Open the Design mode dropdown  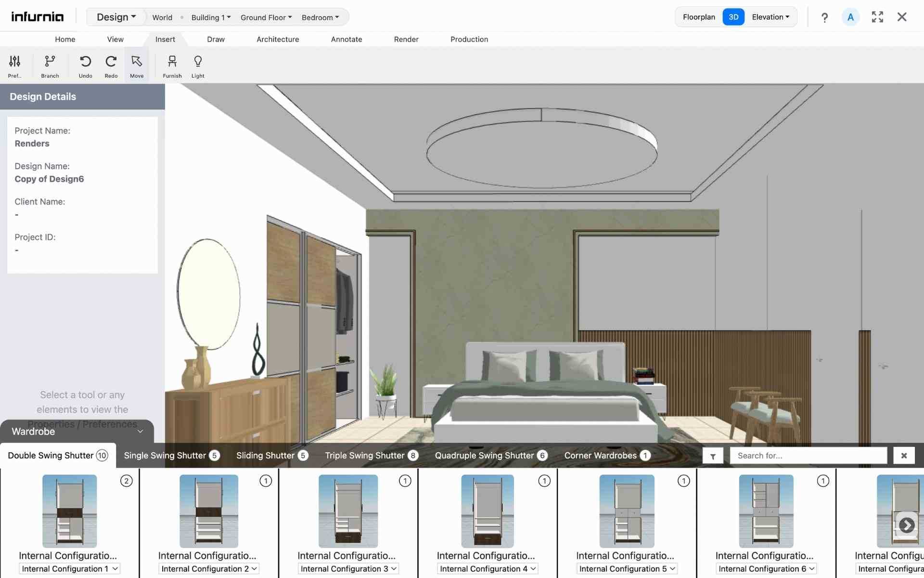point(116,17)
